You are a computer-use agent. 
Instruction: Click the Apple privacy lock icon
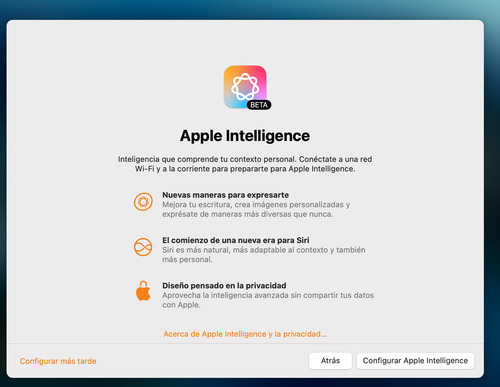point(143,291)
